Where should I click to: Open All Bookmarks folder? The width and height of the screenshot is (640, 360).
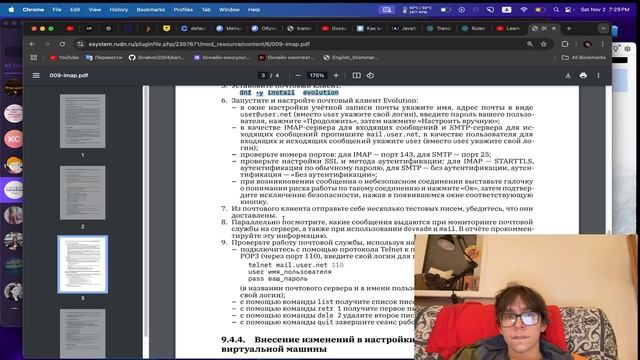584,58
